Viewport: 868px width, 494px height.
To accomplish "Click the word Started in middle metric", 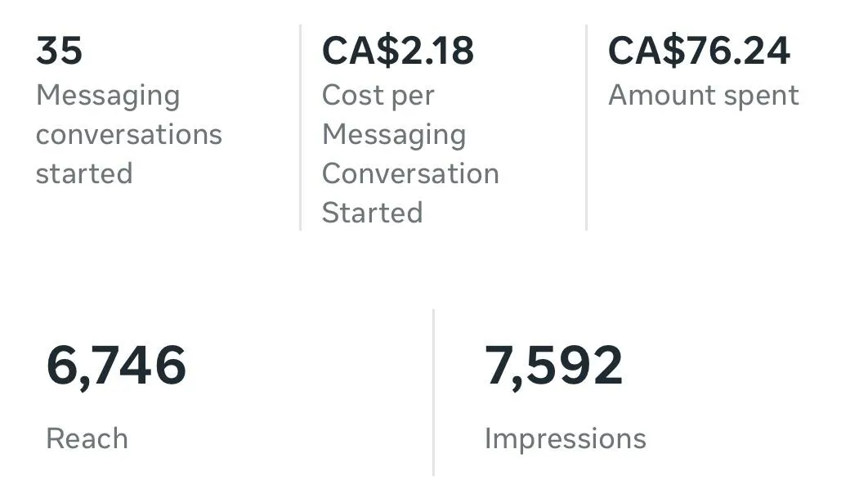I will [x=373, y=213].
